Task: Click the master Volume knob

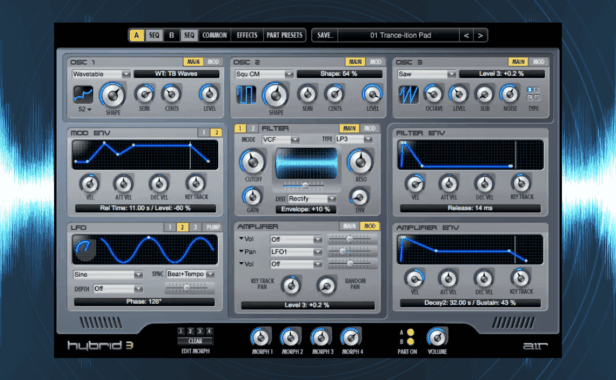Action: [x=437, y=337]
